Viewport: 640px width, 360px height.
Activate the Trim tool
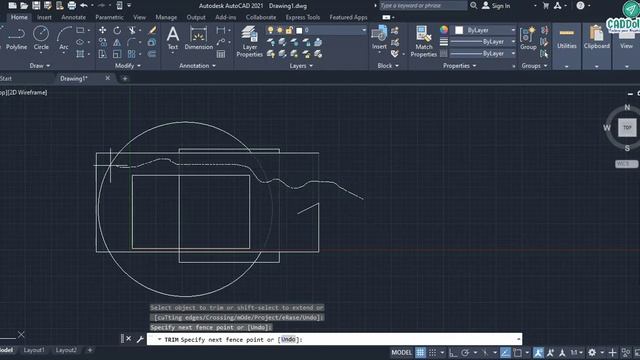click(x=132, y=30)
